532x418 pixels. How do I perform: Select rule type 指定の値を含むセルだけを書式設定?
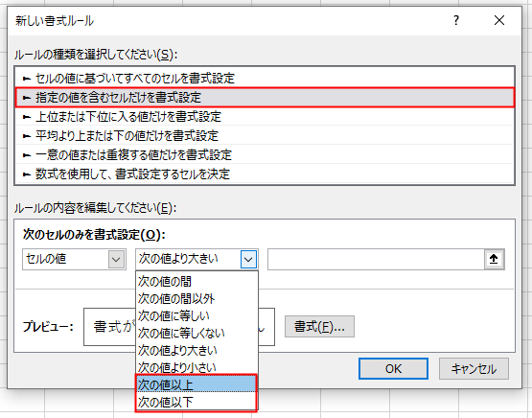point(265,98)
